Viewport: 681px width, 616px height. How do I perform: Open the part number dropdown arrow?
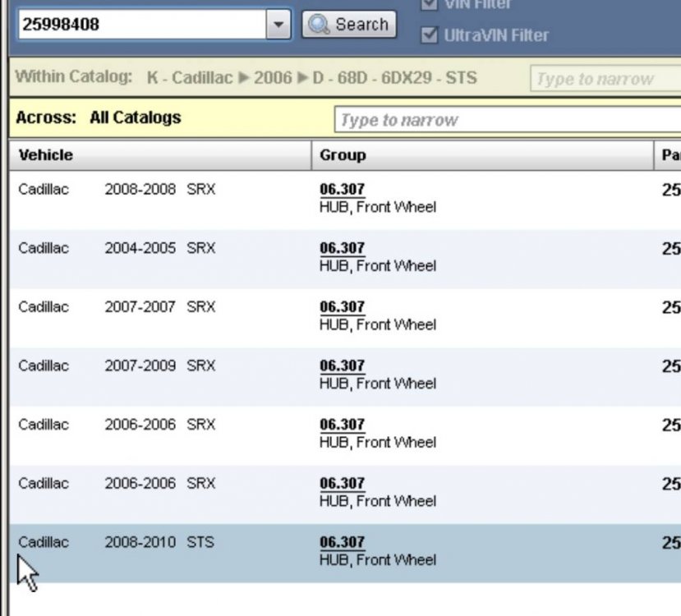tap(279, 25)
